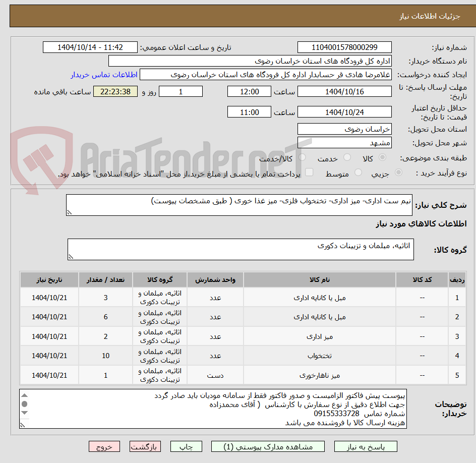476x463 pixels.
Task: Click resize grip of شرح کلی نیاز box
Action: coord(69,212)
